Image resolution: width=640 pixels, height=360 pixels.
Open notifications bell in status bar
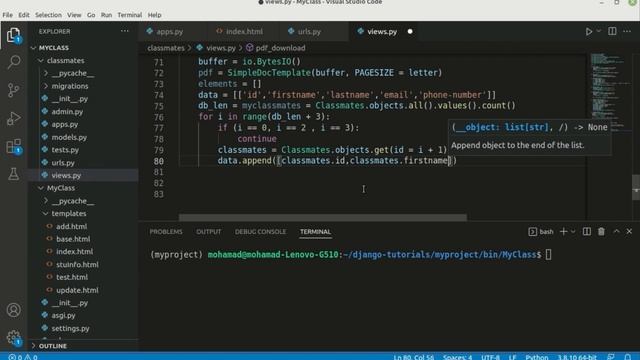click(628, 357)
